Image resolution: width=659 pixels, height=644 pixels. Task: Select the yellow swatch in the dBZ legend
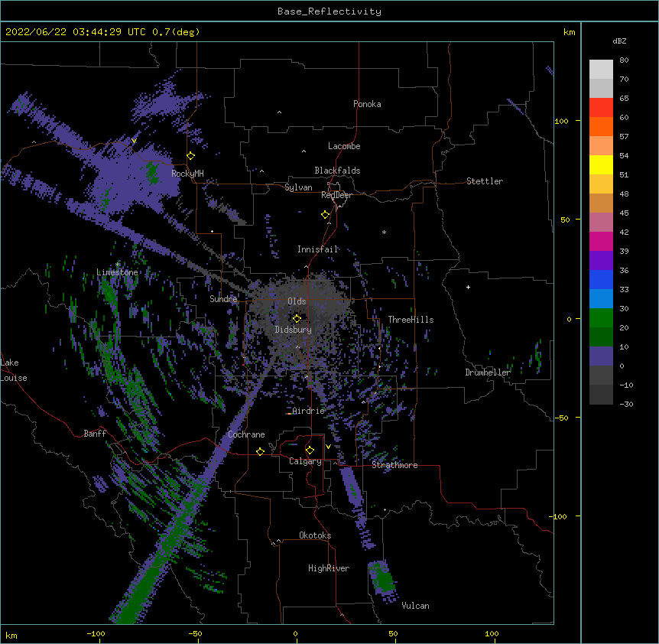pos(601,164)
